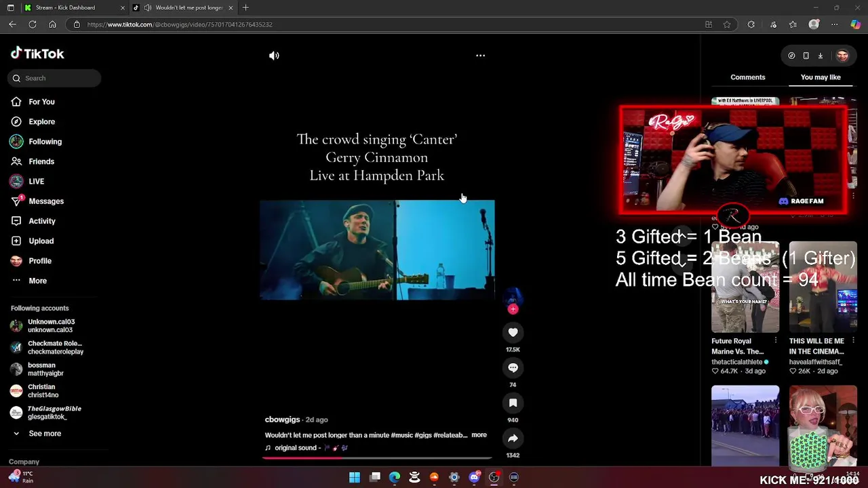This screenshot has height=488, width=868.
Task: Open the Friends page
Action: tap(41, 161)
